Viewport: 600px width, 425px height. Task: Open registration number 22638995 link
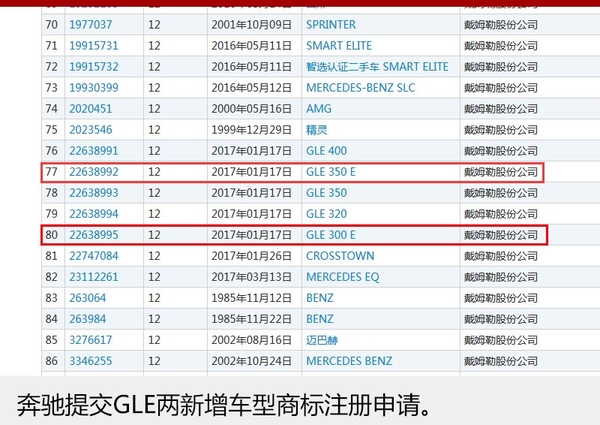coord(94,235)
